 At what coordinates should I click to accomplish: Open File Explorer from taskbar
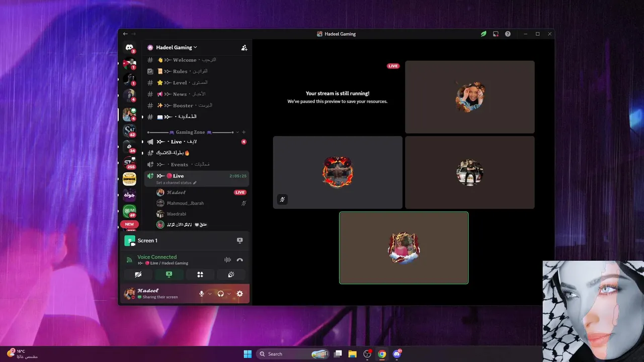point(353,354)
